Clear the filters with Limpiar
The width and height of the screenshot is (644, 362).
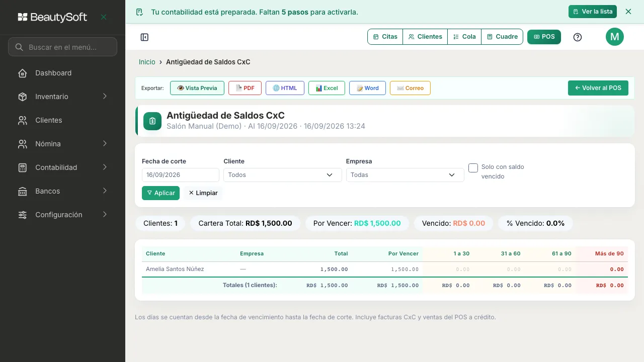pos(203,193)
